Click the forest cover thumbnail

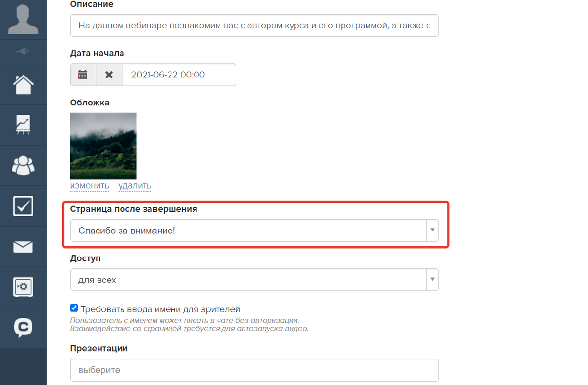coord(103,146)
